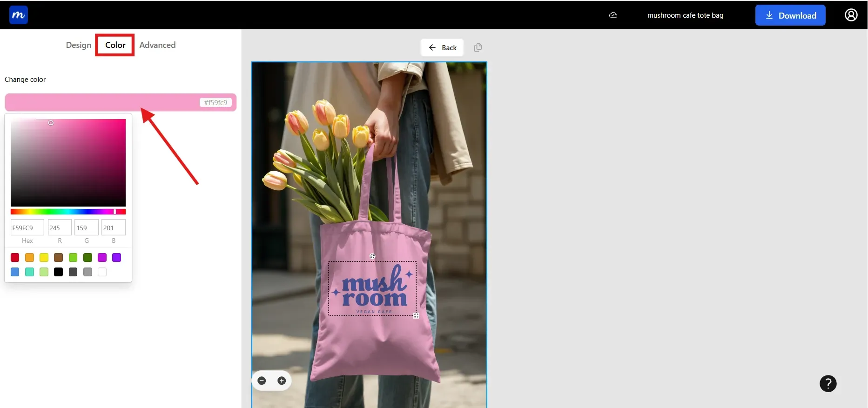Pick the black preset swatch
The width and height of the screenshot is (868, 408).
(x=58, y=272)
